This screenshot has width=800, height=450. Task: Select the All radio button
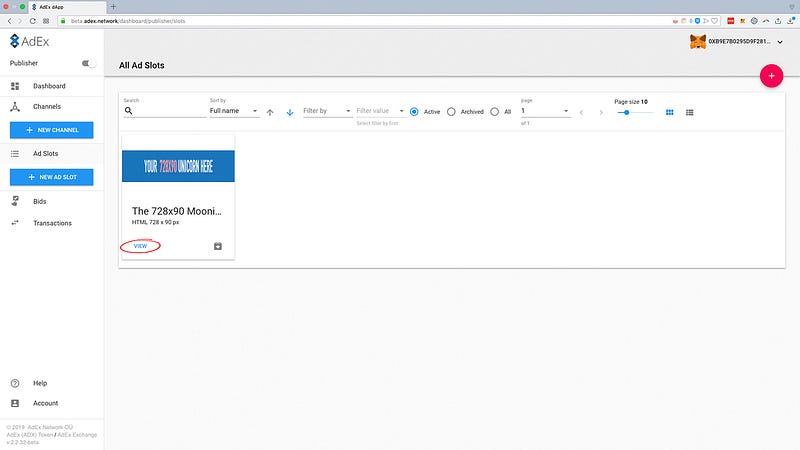[x=494, y=112]
